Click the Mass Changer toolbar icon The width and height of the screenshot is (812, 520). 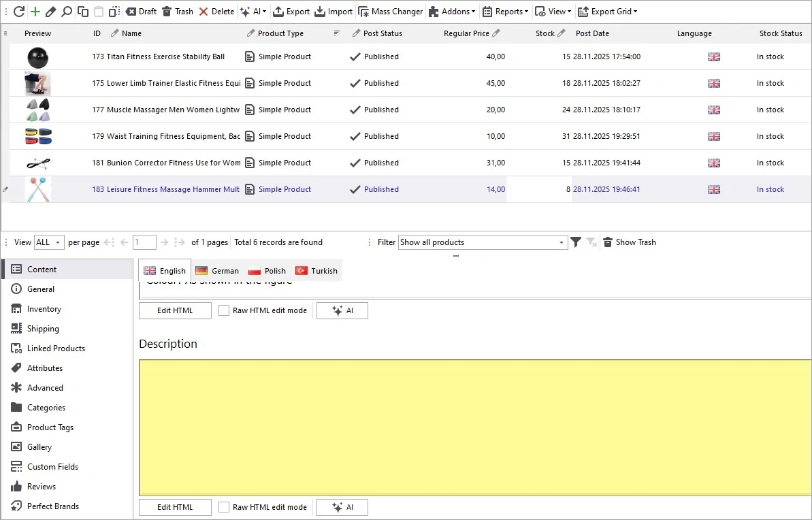tap(390, 12)
